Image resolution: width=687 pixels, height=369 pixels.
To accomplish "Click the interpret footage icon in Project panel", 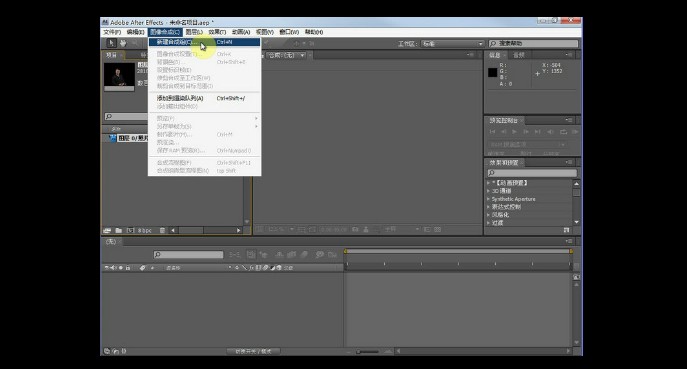I will pyautogui.click(x=107, y=230).
